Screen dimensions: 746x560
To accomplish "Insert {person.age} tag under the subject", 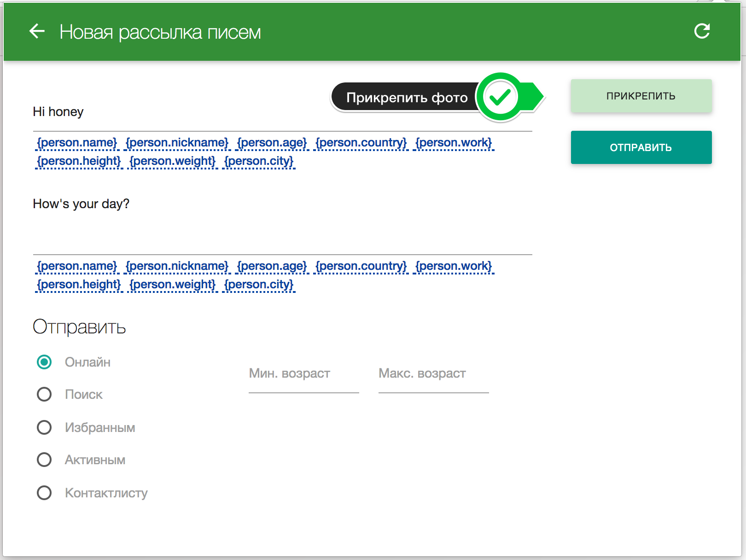I will pos(272,143).
